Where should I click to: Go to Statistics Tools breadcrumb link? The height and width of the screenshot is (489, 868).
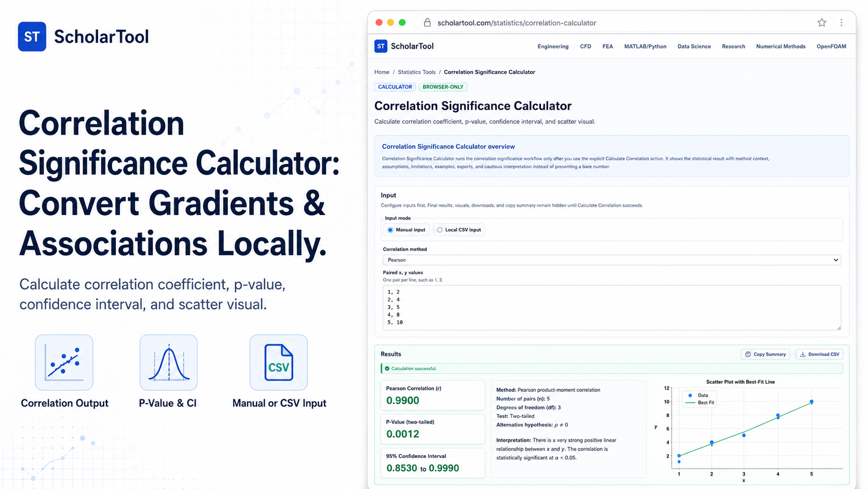[416, 72]
